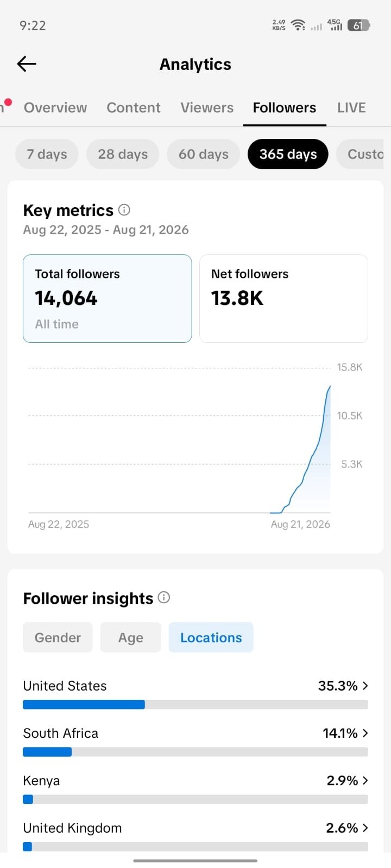Select the 365 days range
This screenshot has width=391, height=868.
pyautogui.click(x=288, y=154)
